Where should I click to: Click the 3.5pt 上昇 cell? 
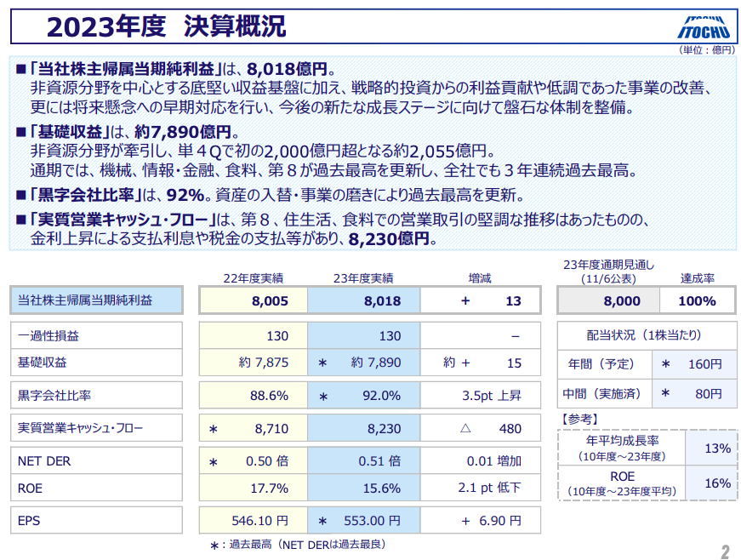coord(480,395)
